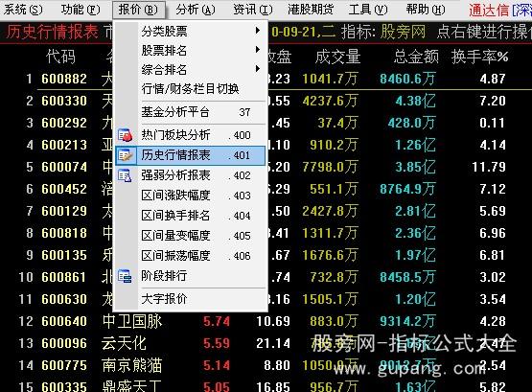
Task: Select stock code 600775
Action: tap(64, 365)
